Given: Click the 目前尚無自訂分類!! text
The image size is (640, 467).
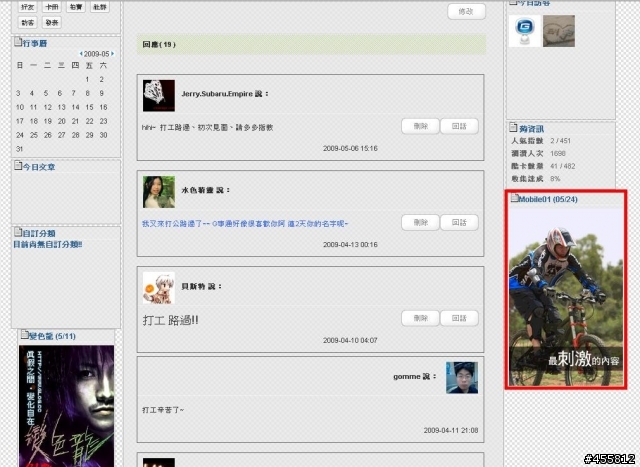Looking at the screenshot, I should 48,244.
